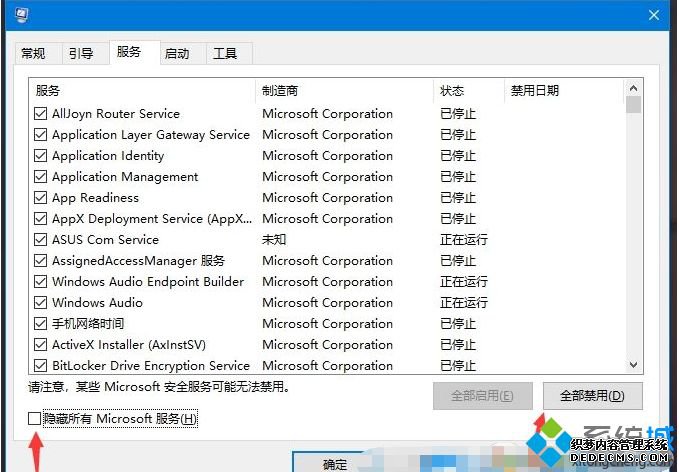Click the System Configuration title bar icon

(21, 15)
